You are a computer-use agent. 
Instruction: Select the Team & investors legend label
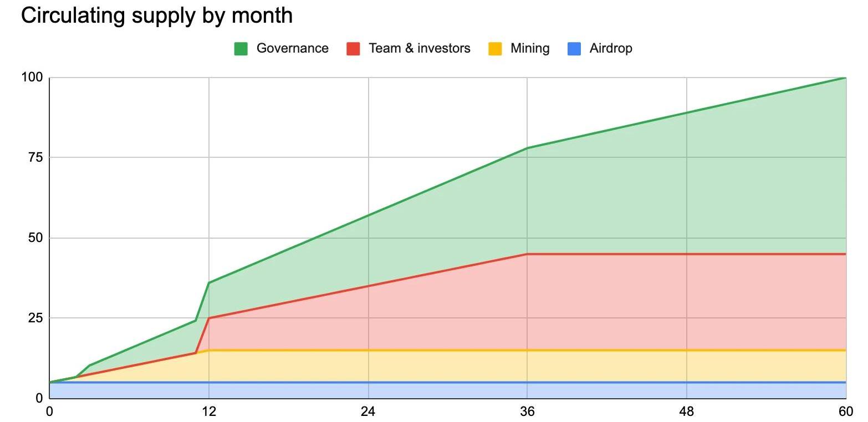420,49
